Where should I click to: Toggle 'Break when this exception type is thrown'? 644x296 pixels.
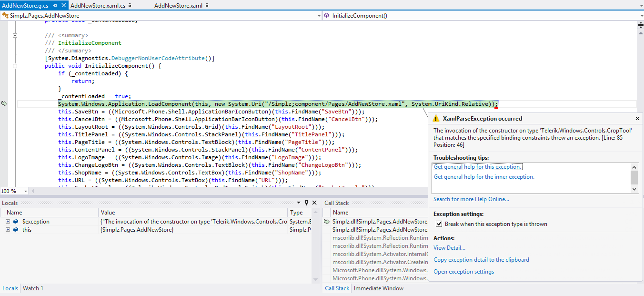[439, 224]
